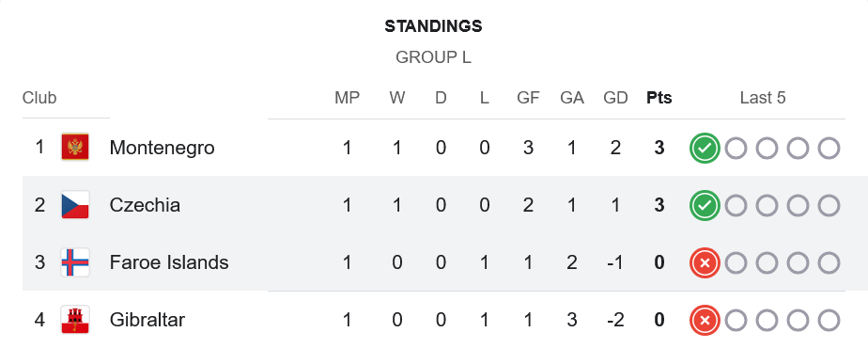Click Montenegro's green win checkmark icon
Screen dimensions: 868x364
[705, 149]
